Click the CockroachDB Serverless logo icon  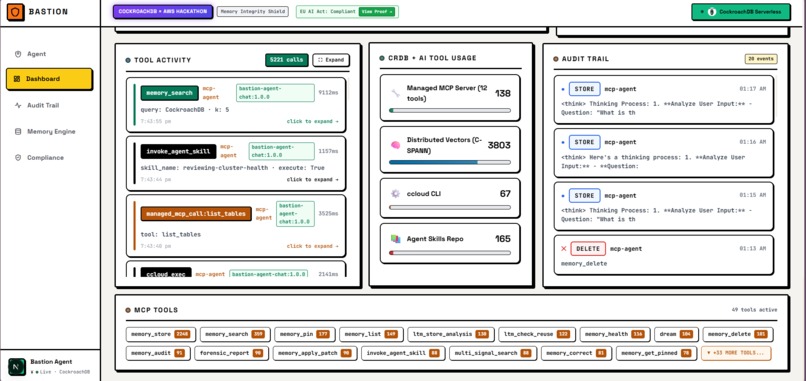[x=712, y=12]
